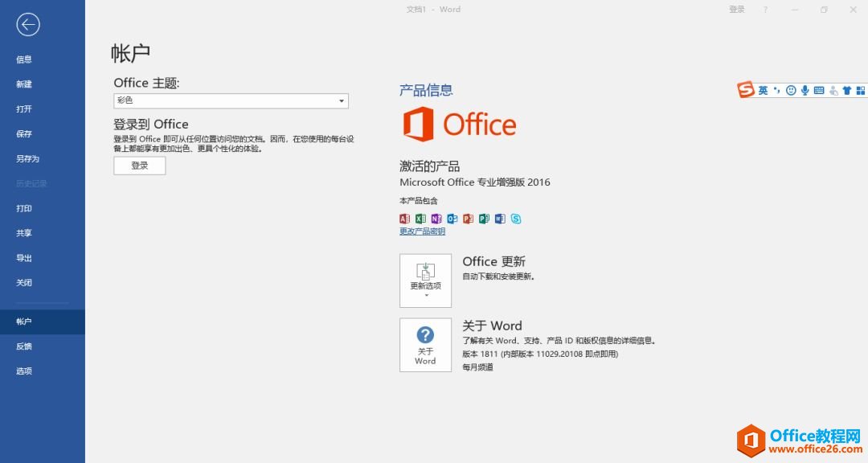Select 另存为 in the sidebar
Image resolution: width=868 pixels, height=463 pixels.
pyautogui.click(x=27, y=159)
